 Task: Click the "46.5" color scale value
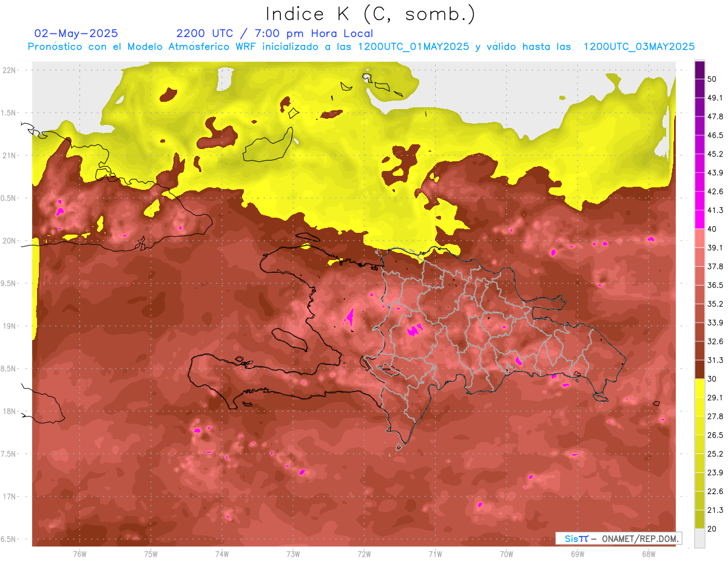tap(715, 135)
